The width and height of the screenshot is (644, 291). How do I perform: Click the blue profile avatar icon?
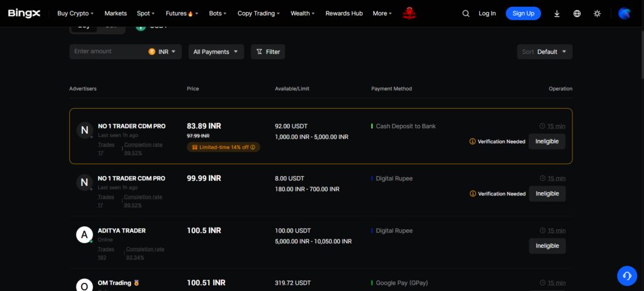[624, 13]
